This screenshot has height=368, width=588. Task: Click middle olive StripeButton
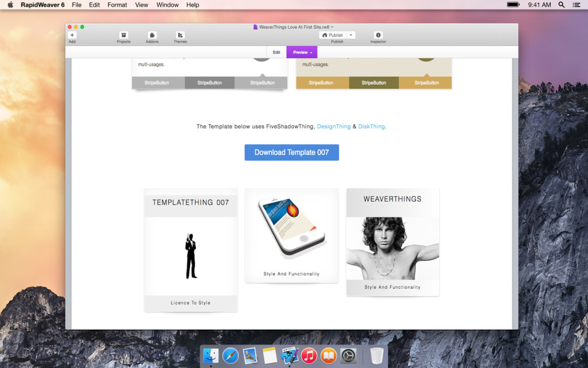pyautogui.click(x=374, y=83)
